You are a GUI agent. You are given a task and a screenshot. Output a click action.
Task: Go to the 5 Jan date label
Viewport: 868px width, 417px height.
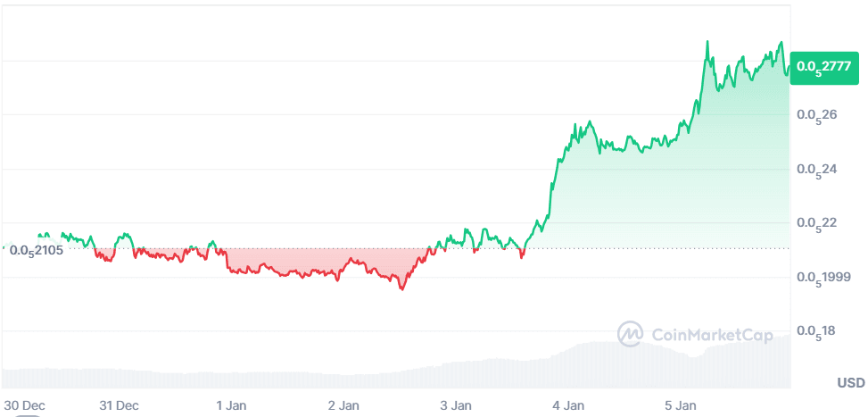click(682, 405)
